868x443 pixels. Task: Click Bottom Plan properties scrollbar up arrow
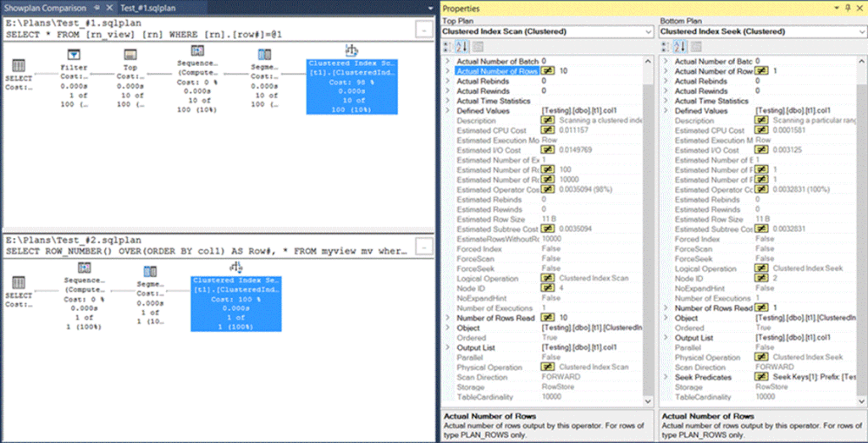click(861, 61)
